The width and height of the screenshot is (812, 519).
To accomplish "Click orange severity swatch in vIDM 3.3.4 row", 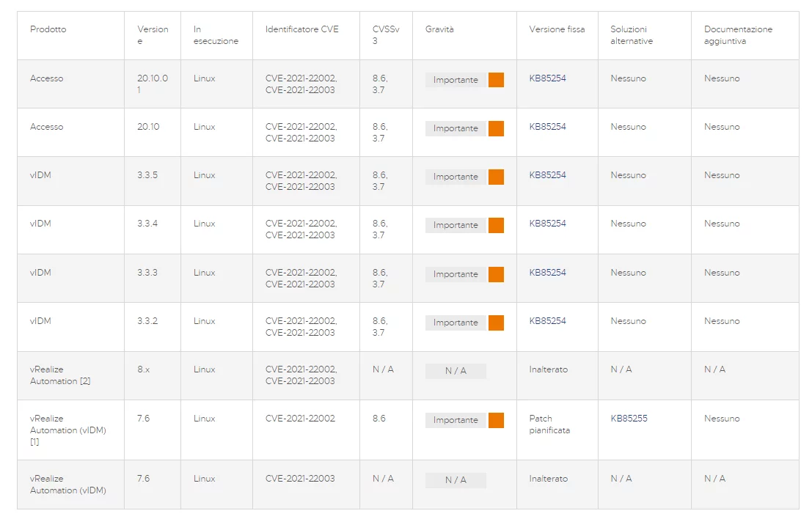I will click(x=496, y=225).
